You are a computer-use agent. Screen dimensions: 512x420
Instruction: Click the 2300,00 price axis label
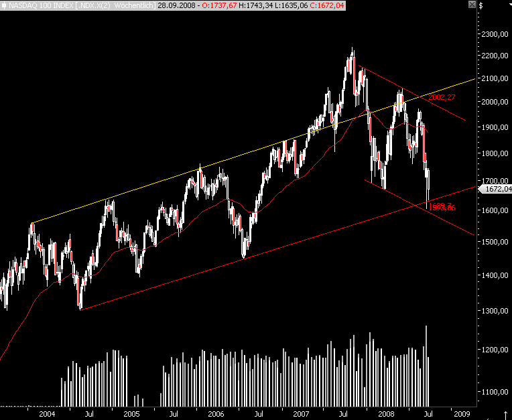coord(495,34)
